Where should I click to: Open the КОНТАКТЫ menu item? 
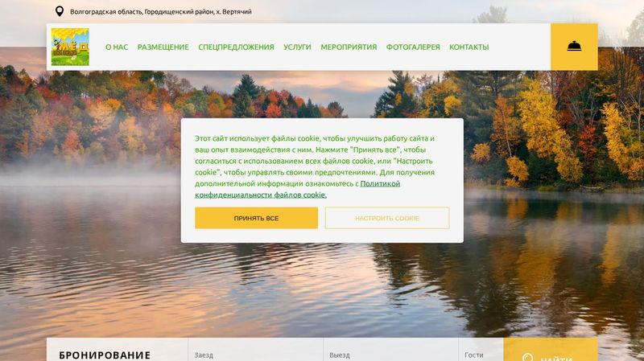pyautogui.click(x=469, y=47)
